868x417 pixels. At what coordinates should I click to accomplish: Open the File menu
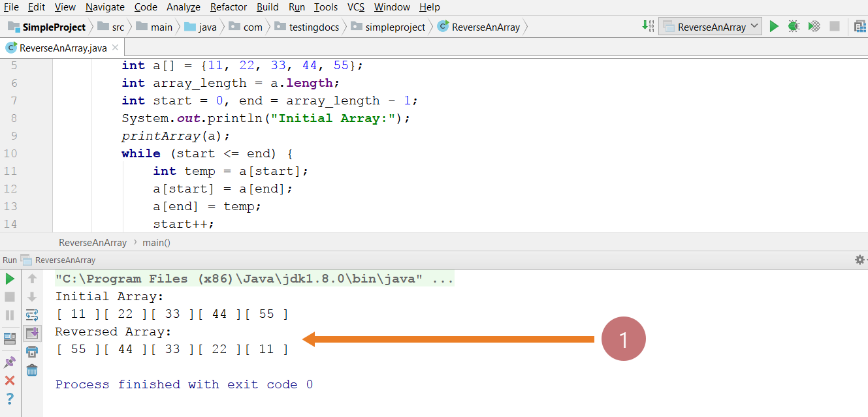pyautogui.click(x=11, y=7)
